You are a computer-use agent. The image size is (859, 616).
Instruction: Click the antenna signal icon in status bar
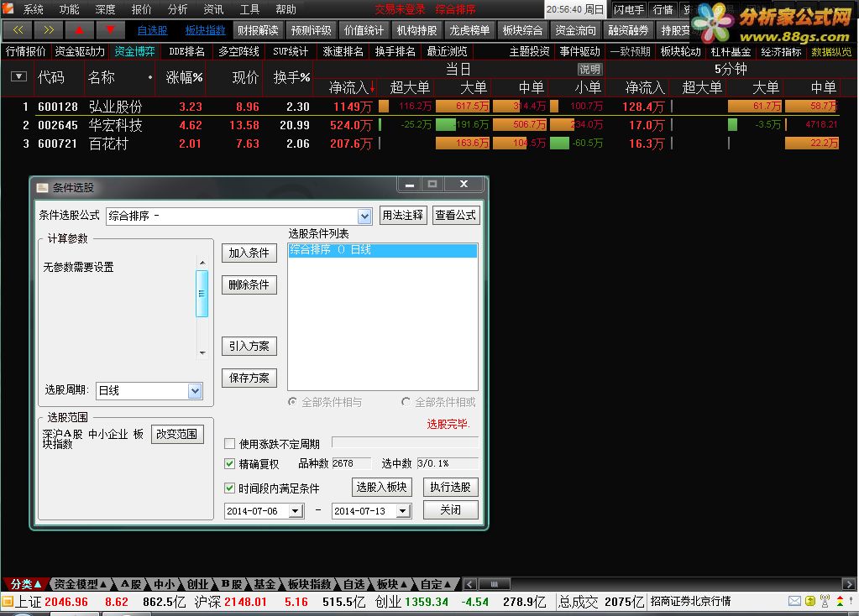pos(825,601)
